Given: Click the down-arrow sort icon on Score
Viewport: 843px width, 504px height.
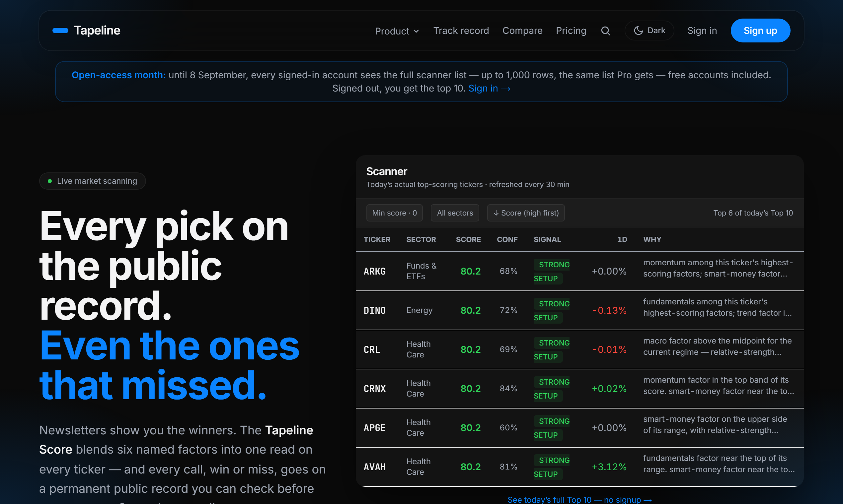Looking at the screenshot, I should point(496,213).
